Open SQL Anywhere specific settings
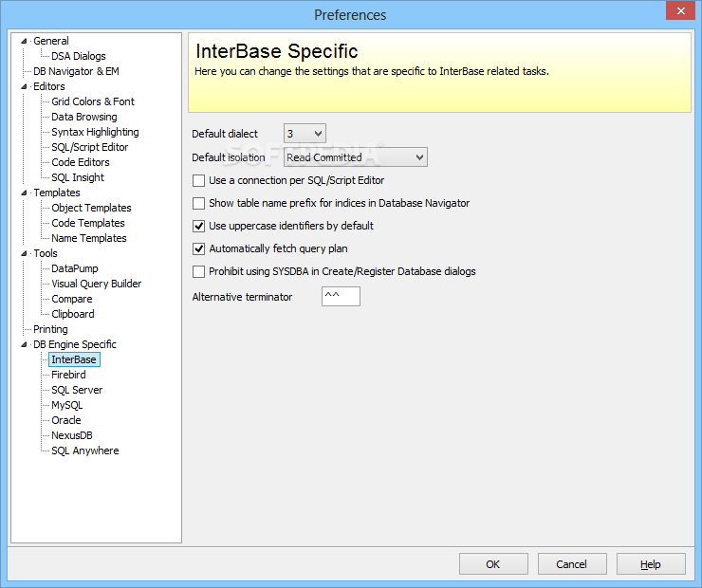Screen dimensions: 702x588 [85, 451]
